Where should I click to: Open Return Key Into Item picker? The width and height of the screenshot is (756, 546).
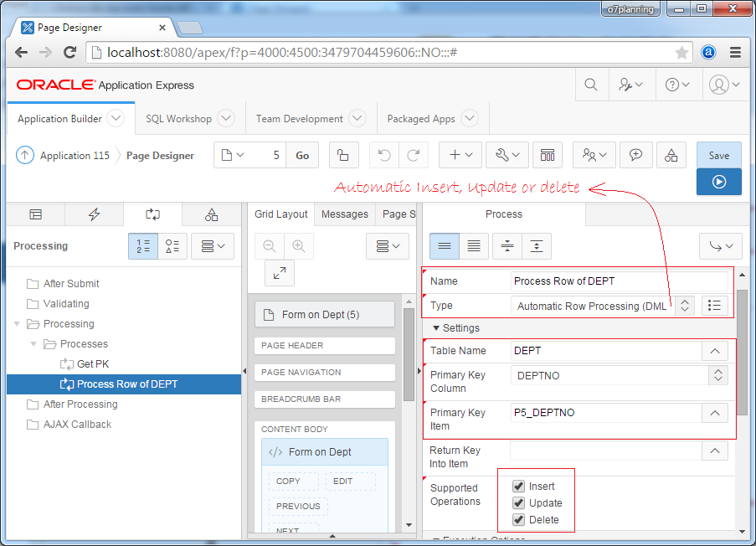(714, 451)
